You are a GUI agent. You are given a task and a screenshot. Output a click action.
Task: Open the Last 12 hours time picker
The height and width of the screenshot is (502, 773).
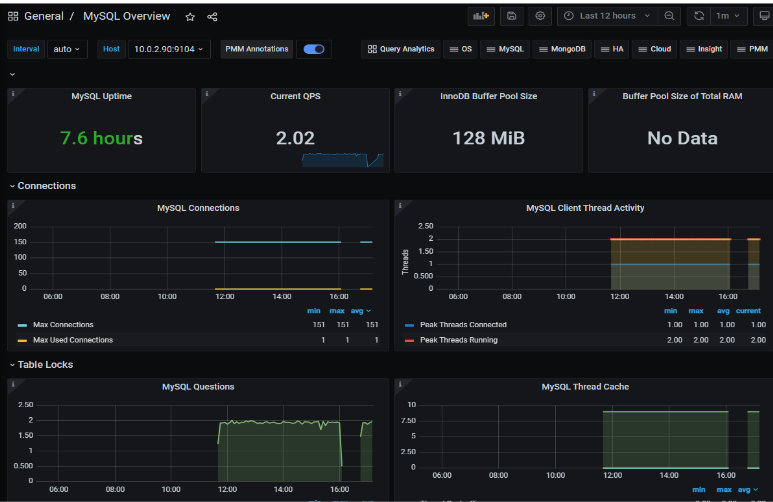point(608,16)
